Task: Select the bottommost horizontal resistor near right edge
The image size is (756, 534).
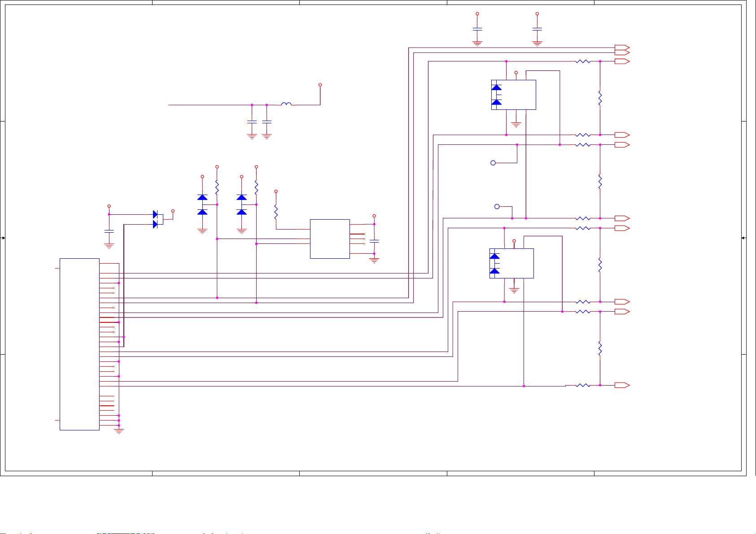Action: pos(583,385)
